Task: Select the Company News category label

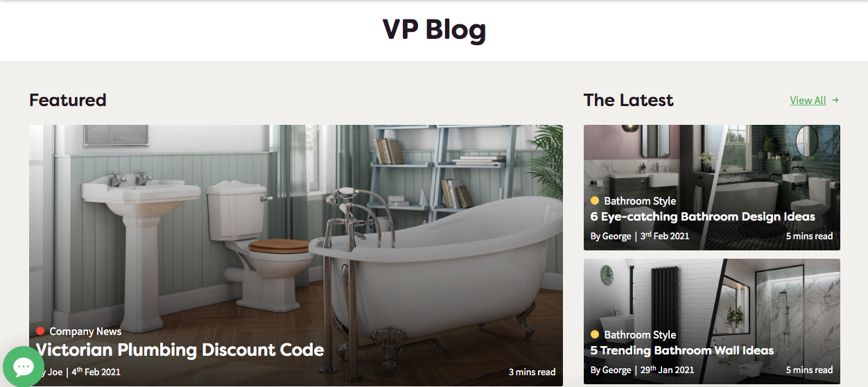Action: click(85, 332)
